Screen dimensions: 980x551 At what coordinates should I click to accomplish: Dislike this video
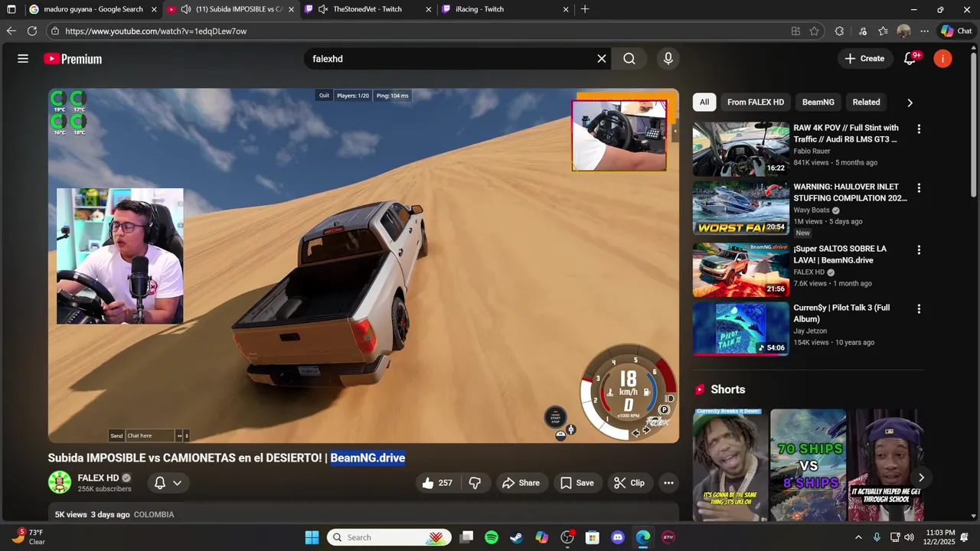click(x=475, y=483)
